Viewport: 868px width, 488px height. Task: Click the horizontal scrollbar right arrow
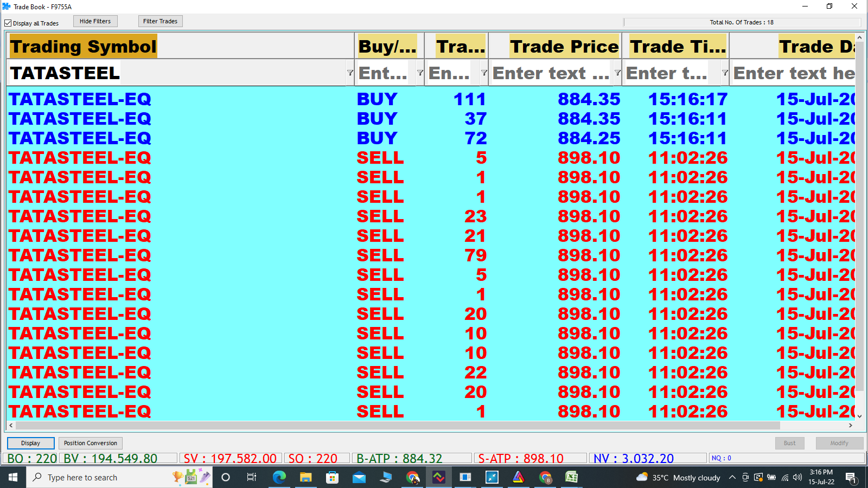pos(851,426)
